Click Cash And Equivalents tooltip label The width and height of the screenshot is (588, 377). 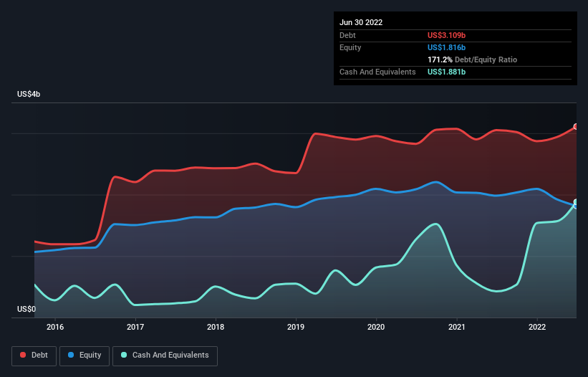[x=377, y=72]
